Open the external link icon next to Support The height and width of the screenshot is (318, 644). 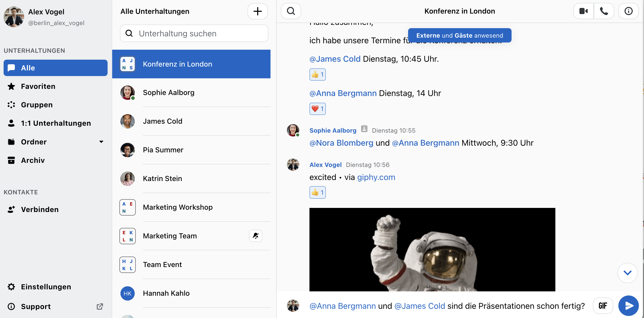pos(100,306)
